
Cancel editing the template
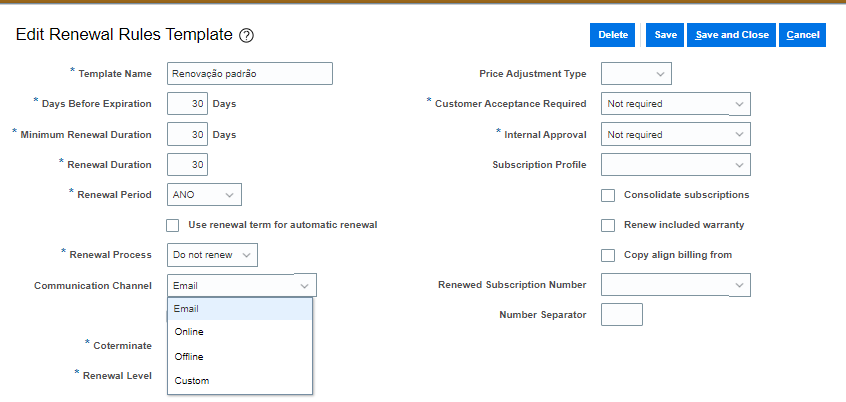click(802, 35)
